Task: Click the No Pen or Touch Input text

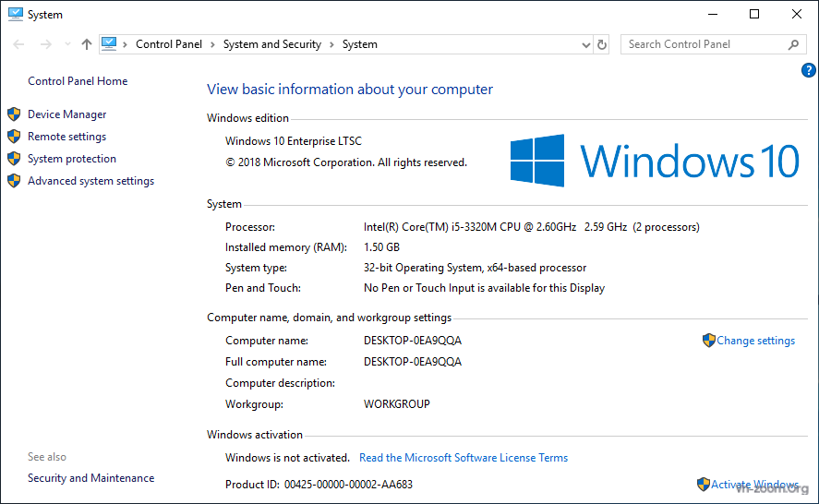Action: [484, 288]
